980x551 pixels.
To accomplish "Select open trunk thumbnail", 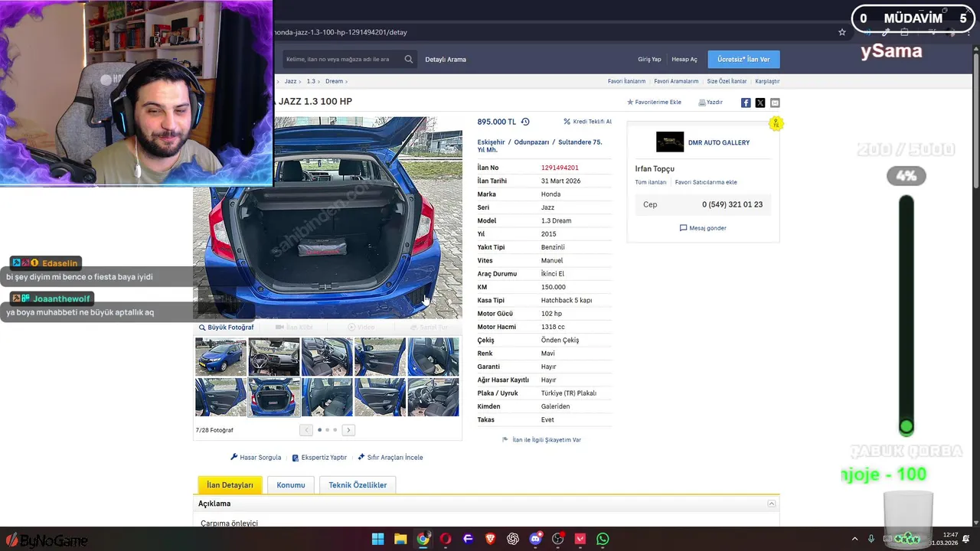I will coord(274,397).
